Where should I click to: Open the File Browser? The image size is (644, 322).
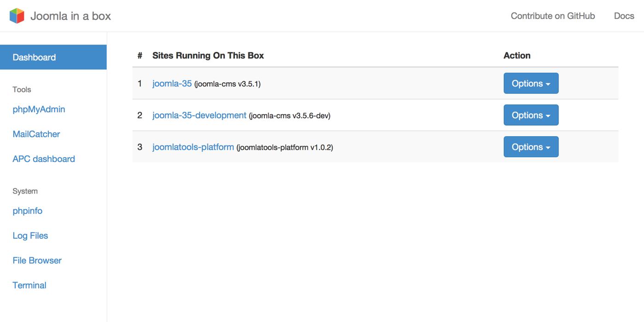(37, 261)
